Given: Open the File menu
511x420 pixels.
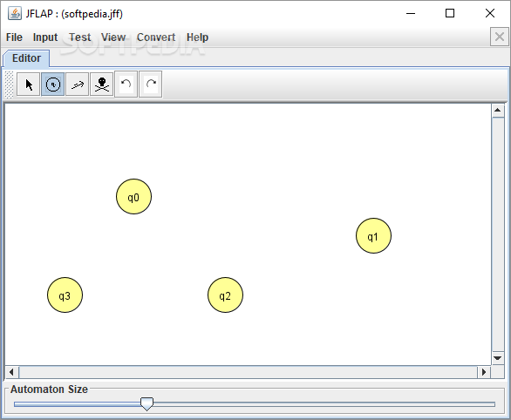Looking at the screenshot, I should 14,37.
